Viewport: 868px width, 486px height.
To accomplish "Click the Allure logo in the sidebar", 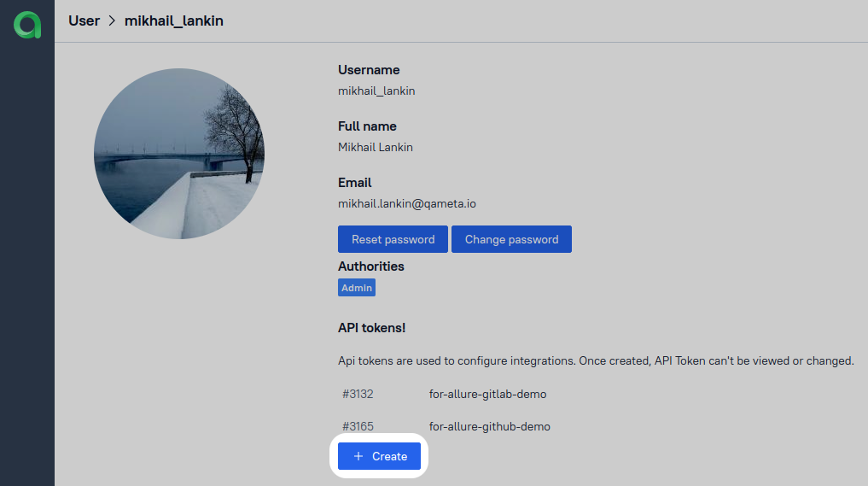I will coord(27,25).
